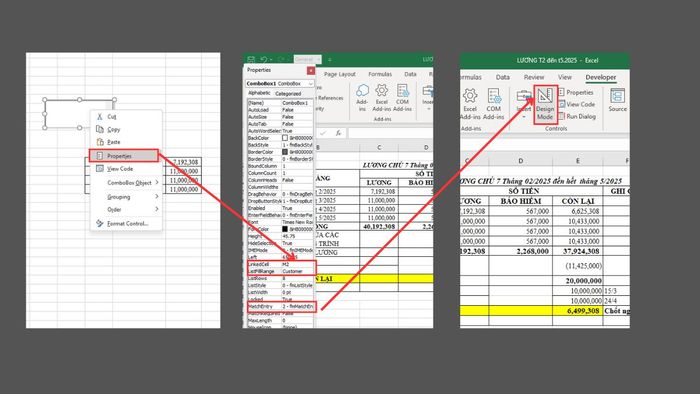Switch to the Alphabetic tab

(x=259, y=93)
